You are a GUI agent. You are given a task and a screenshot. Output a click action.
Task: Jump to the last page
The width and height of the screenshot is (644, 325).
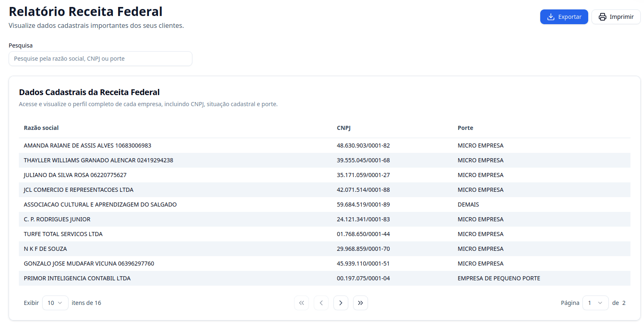360,303
